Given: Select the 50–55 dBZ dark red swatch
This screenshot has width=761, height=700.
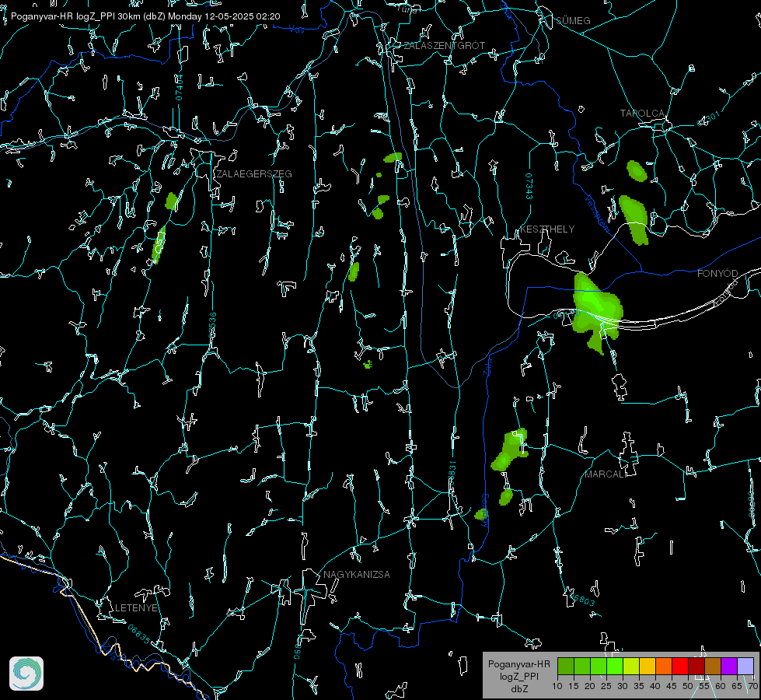Looking at the screenshot, I should click(696, 666).
